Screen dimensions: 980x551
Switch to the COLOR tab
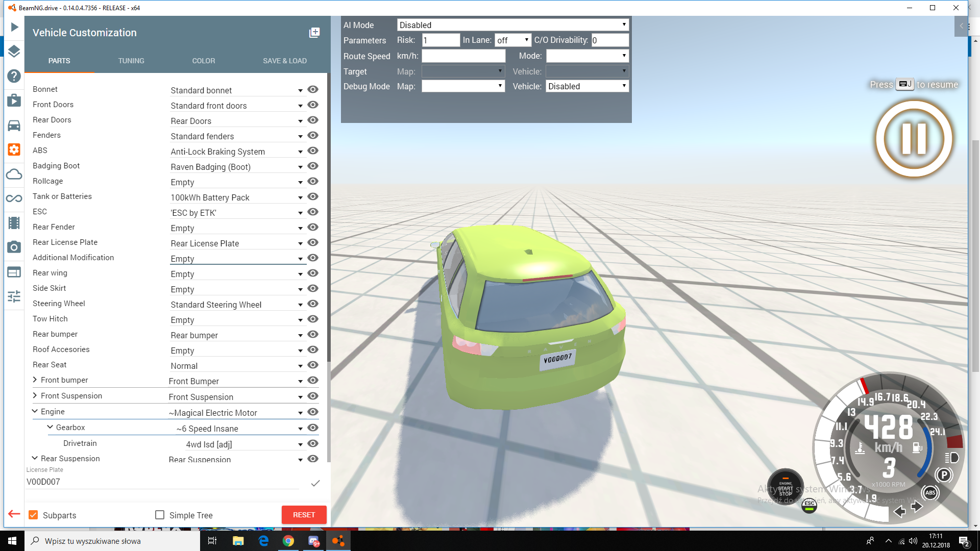(x=203, y=61)
